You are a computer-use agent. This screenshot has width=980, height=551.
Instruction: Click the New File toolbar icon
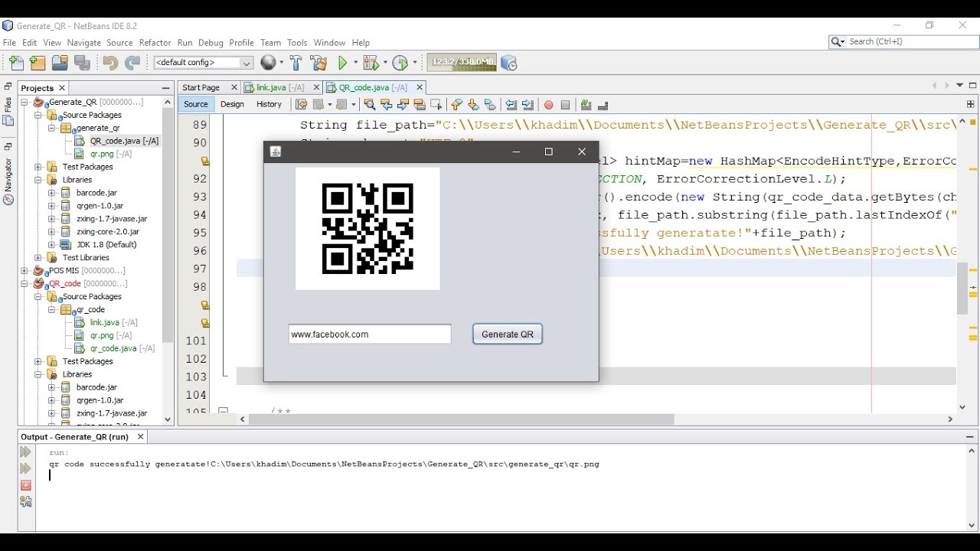point(16,63)
